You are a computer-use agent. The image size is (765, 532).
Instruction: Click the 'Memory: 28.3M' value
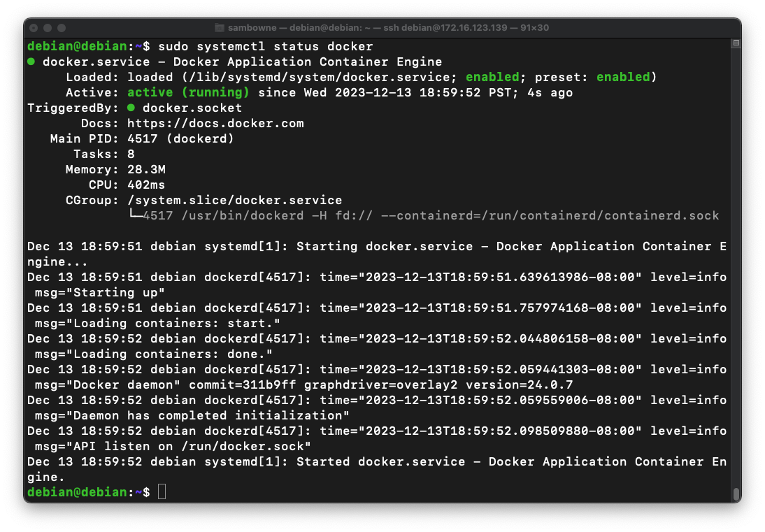(x=146, y=169)
